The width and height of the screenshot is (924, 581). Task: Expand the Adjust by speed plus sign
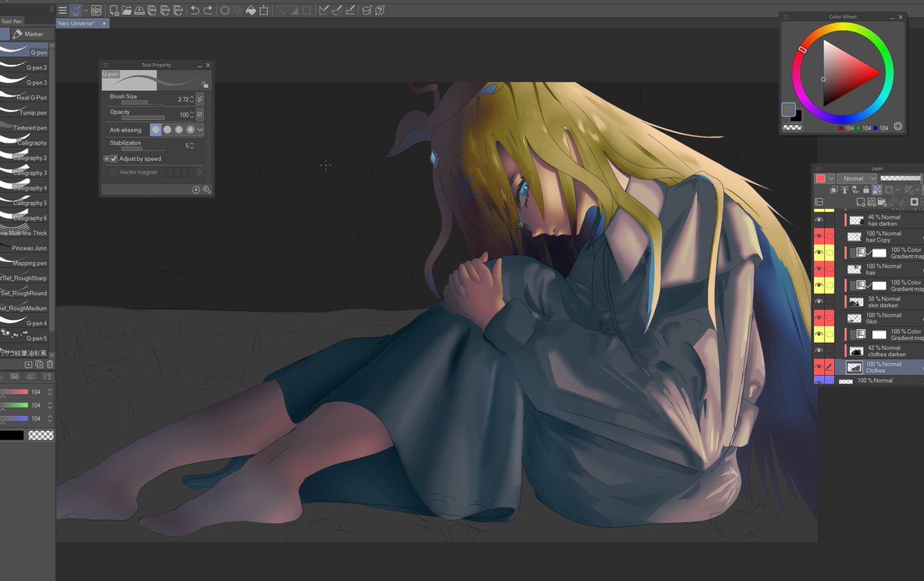click(x=106, y=159)
